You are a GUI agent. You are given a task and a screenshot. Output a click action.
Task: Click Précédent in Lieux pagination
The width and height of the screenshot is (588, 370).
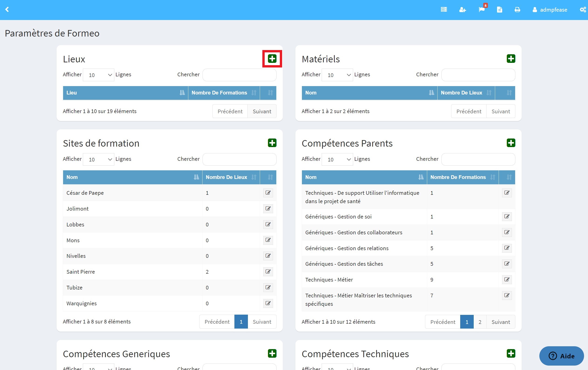[230, 111]
